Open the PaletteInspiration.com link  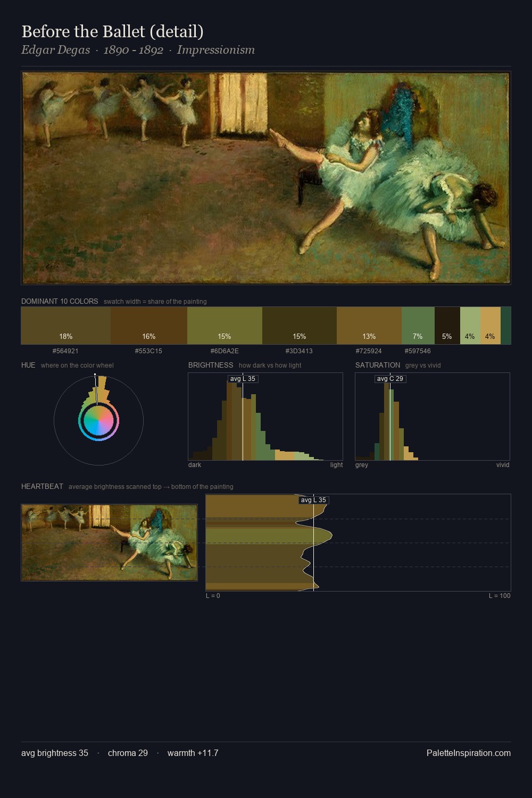[469, 753]
